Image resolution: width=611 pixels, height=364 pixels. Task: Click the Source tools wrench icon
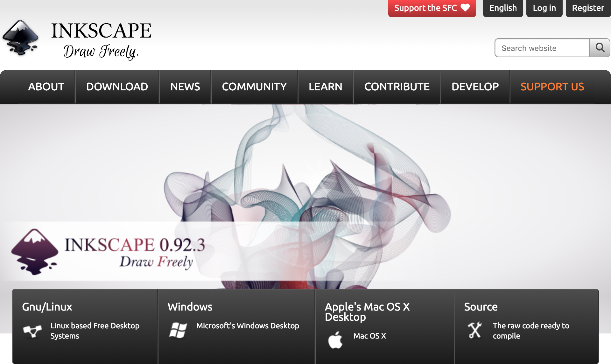pyautogui.click(x=474, y=330)
